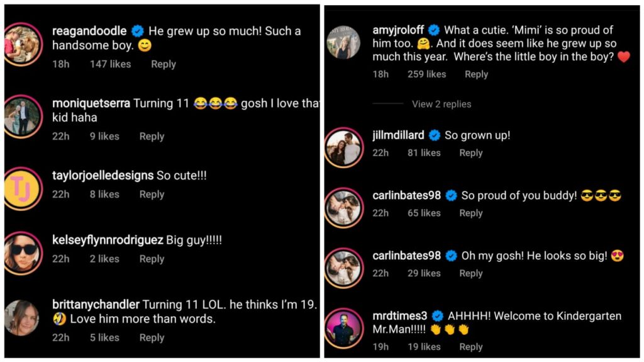This screenshot has width=644, height=362.
Task: Open the taylorjoelledesigns TJ avatar
Action: click(x=23, y=188)
